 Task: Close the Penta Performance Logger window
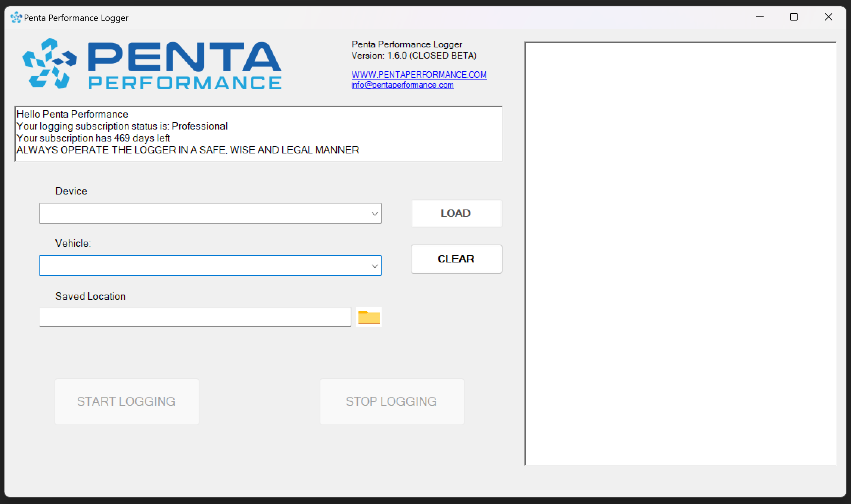click(828, 17)
